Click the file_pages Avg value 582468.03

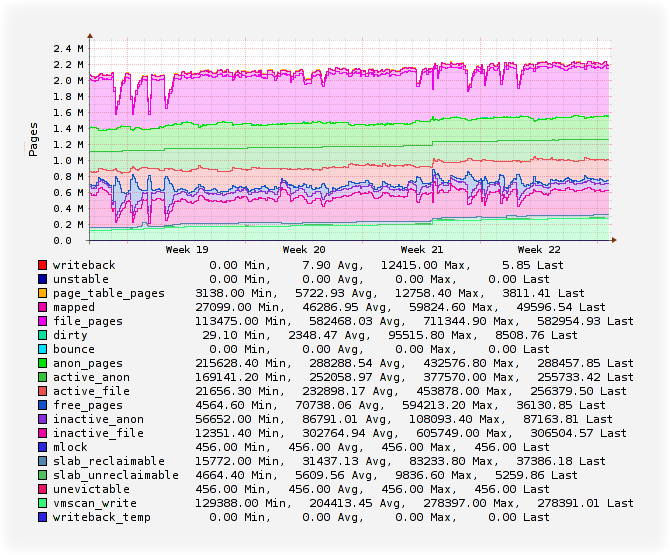(x=341, y=321)
